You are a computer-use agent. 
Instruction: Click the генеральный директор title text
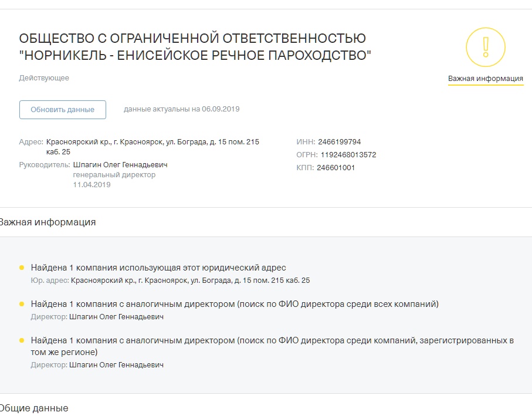(114, 175)
